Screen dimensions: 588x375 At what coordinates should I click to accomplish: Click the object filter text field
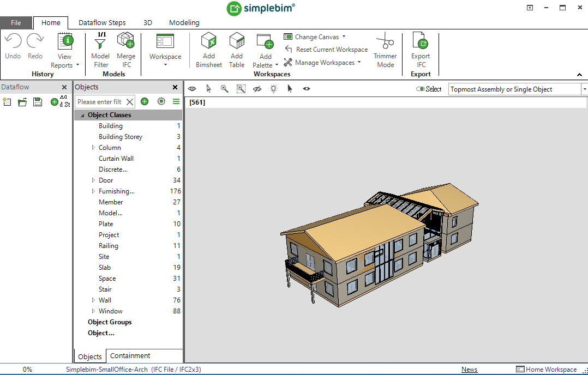(100, 102)
